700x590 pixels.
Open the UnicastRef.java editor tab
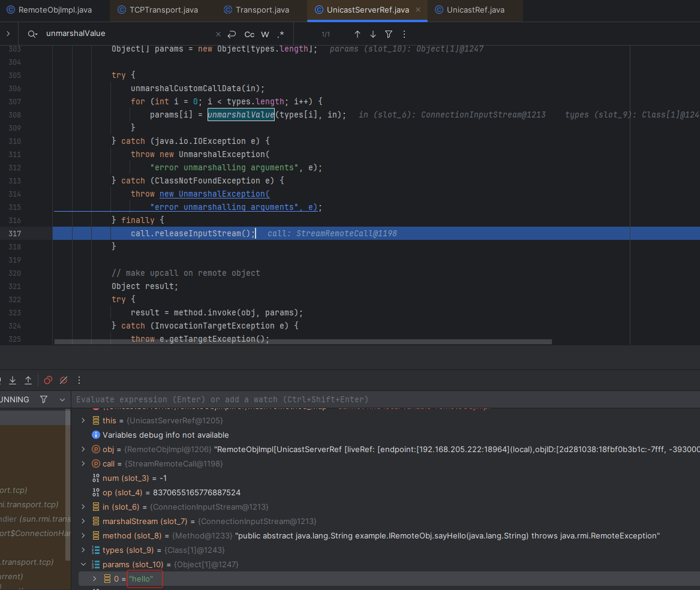click(475, 10)
